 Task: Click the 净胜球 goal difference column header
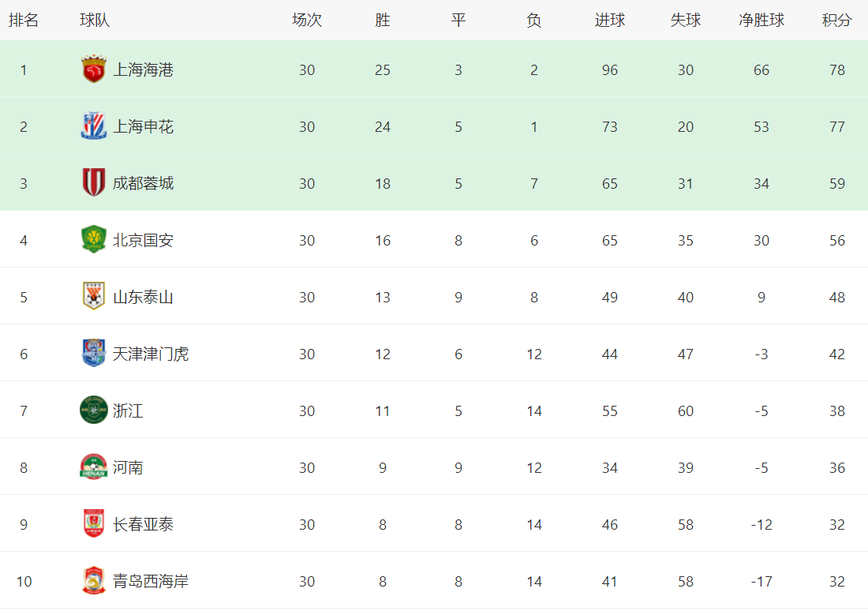pyautogui.click(x=761, y=21)
